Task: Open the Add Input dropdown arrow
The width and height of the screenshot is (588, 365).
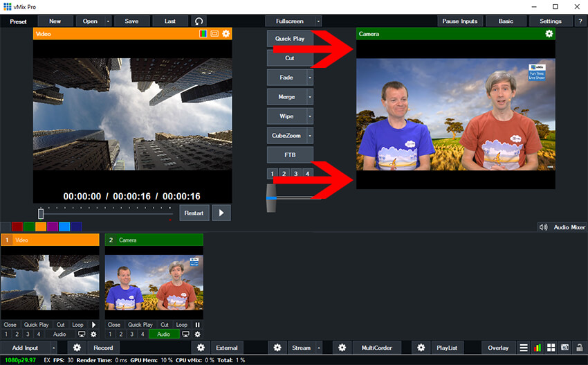Action: point(53,348)
